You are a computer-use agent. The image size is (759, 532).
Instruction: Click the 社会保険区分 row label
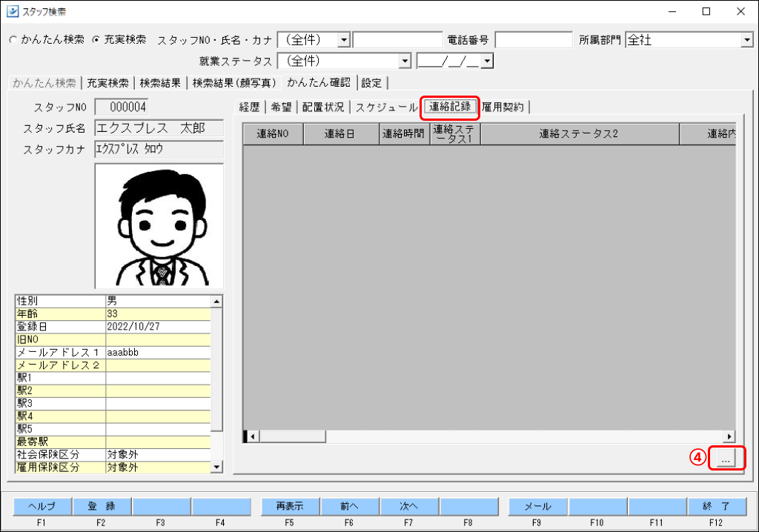[x=61, y=454]
